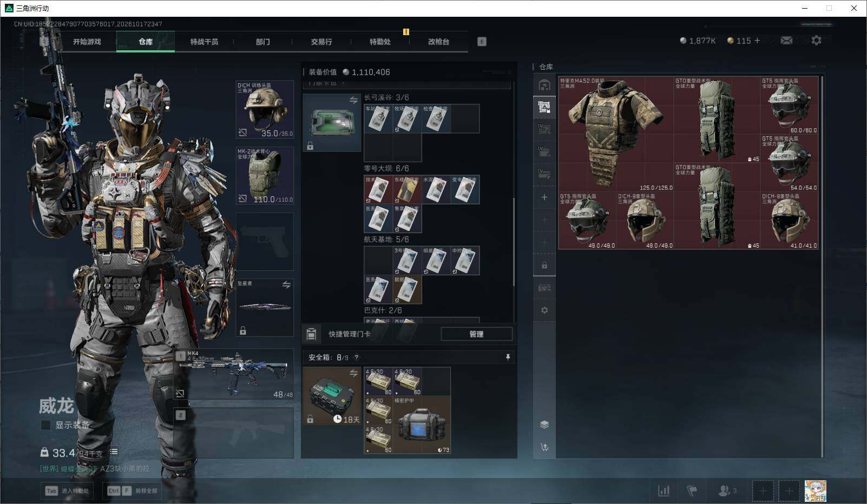Image resolution: width=867 pixels, height=504 pixels.
Task: Select the 精密护甲 repair kit in safe box
Action: coord(422,425)
